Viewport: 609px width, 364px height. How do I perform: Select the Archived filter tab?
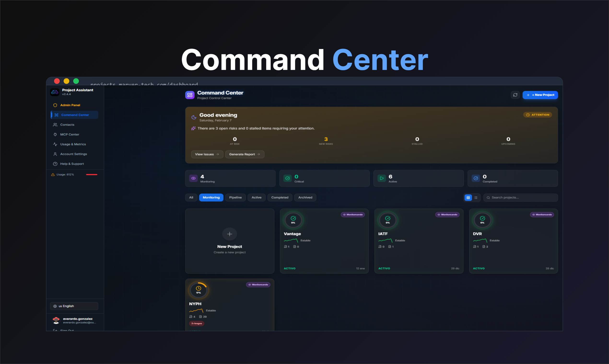click(305, 198)
